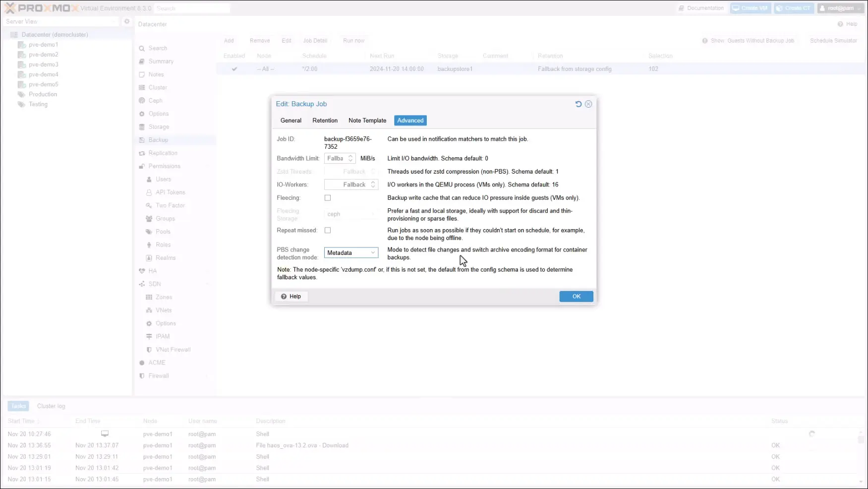Click the shield icon next to VNet Firewall

tap(149, 350)
